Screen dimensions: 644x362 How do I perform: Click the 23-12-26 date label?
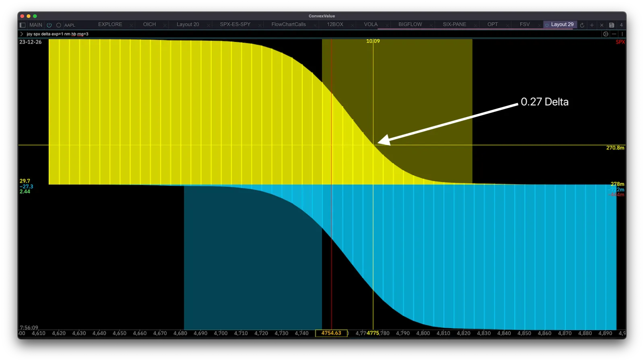30,42
